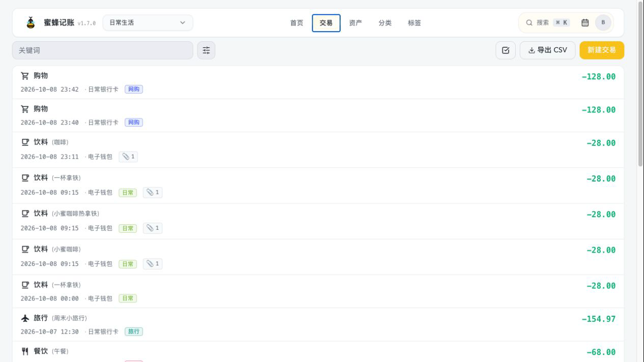Click 日常 tag on 00:00 饮料 row
The width and height of the screenshot is (644, 362).
(x=128, y=298)
